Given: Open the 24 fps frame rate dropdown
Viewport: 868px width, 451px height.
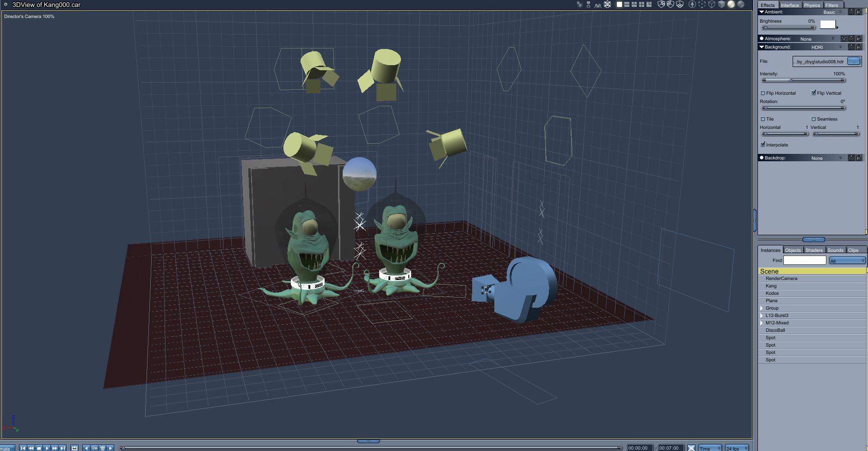Looking at the screenshot, I should point(737,448).
